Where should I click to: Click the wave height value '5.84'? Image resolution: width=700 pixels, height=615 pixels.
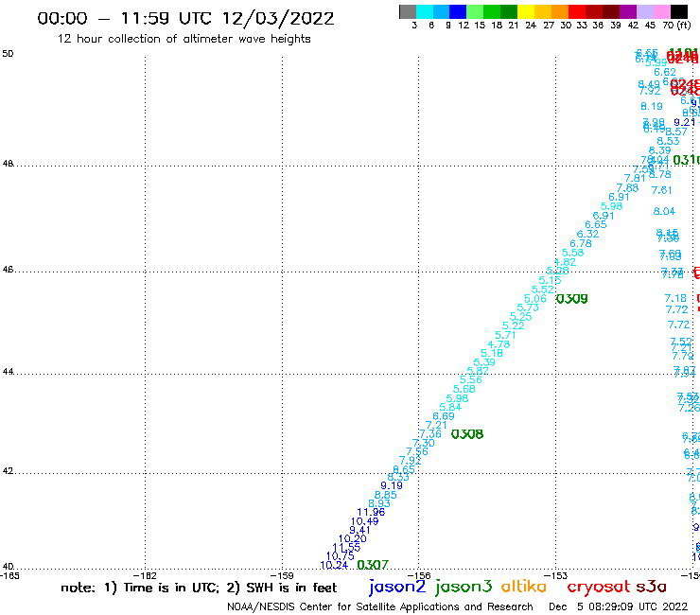point(450,408)
